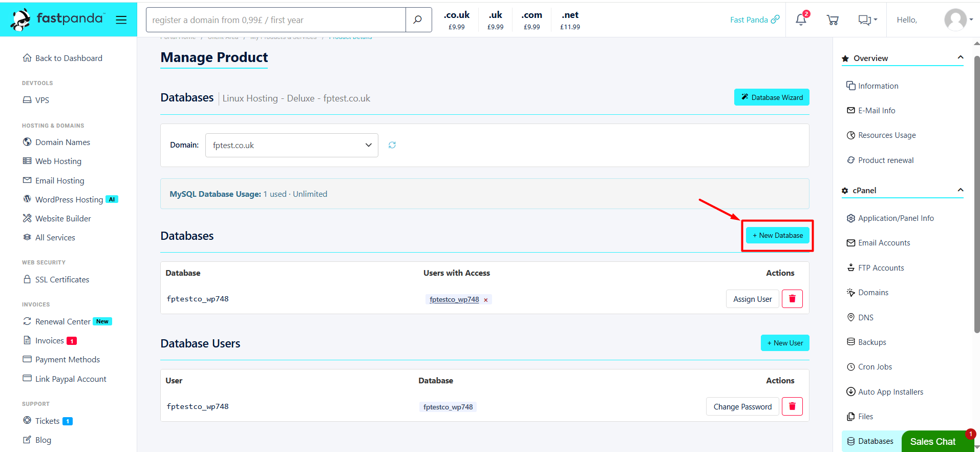Open the hamburger menu beside fastpanda logo
The height and width of the screenshot is (452, 980).
121,20
